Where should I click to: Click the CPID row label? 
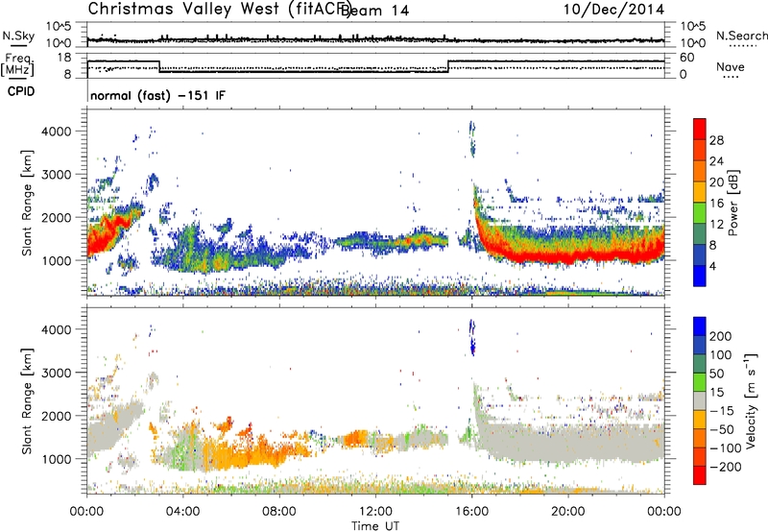click(x=21, y=91)
